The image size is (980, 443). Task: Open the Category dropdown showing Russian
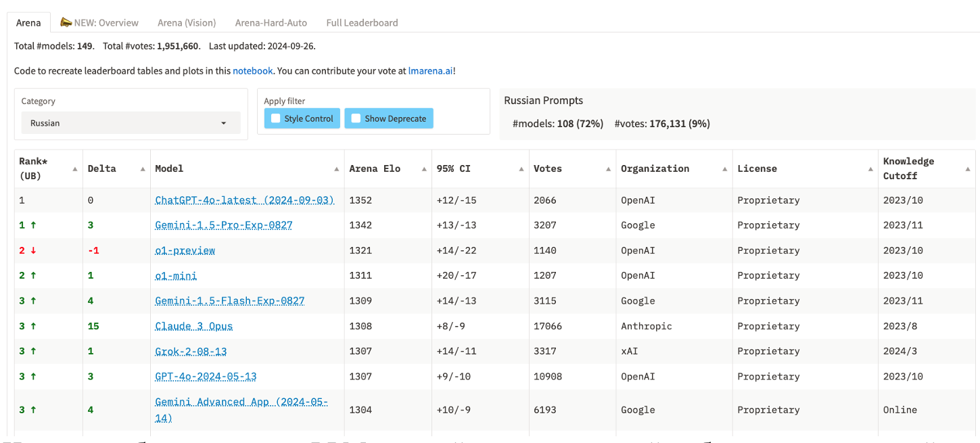131,123
